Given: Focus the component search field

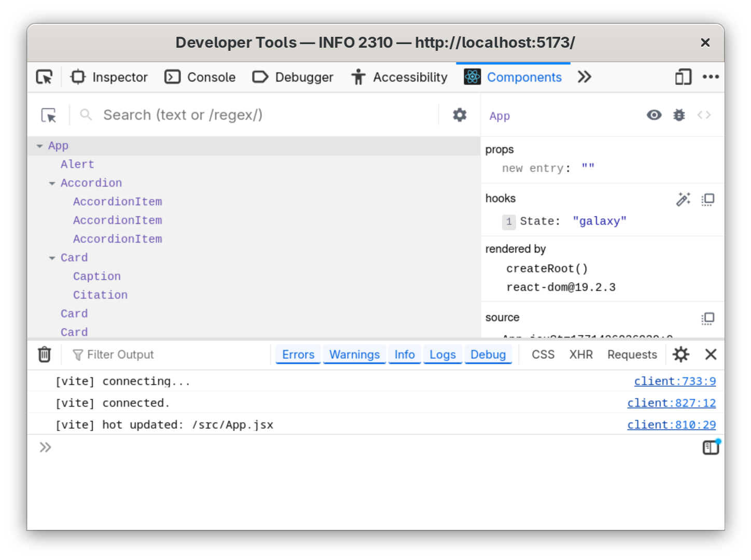Looking at the screenshot, I should click(259, 115).
